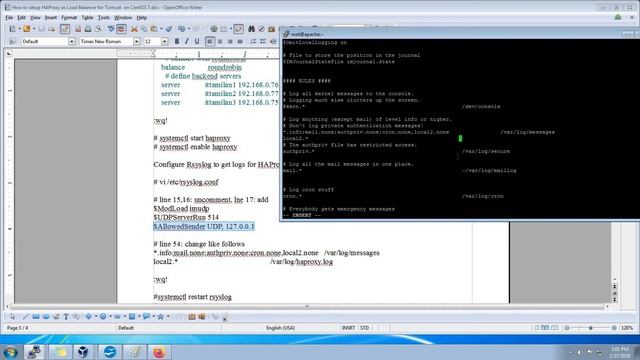Open the File menu
Image resolution: width=640 pixels, height=360 pixels.
pyautogui.click(x=9, y=18)
